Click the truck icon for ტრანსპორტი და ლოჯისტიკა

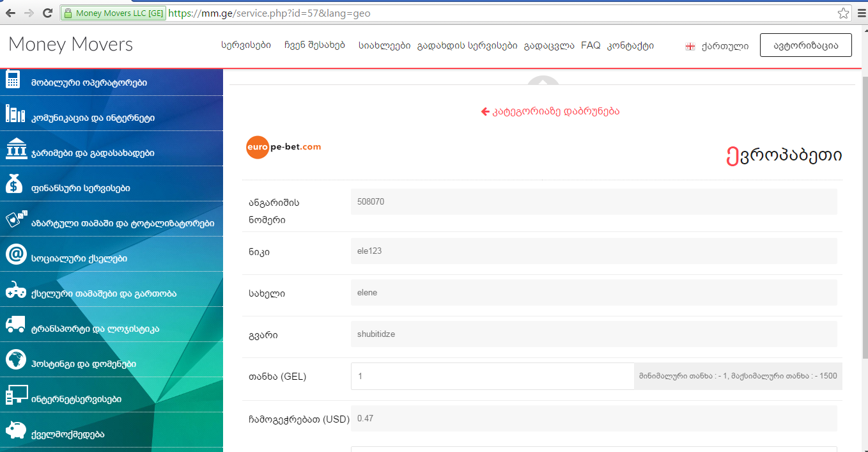pos(15,325)
